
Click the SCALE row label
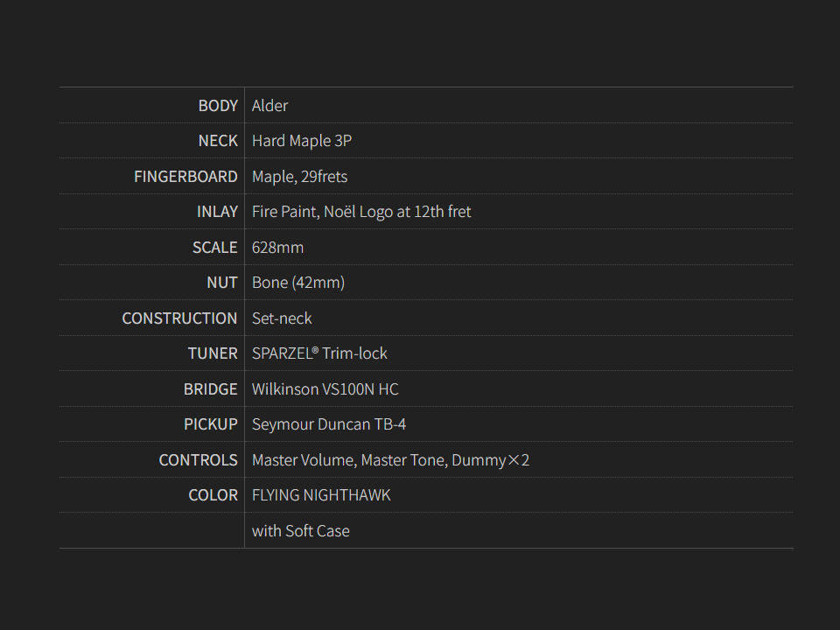[214, 248]
